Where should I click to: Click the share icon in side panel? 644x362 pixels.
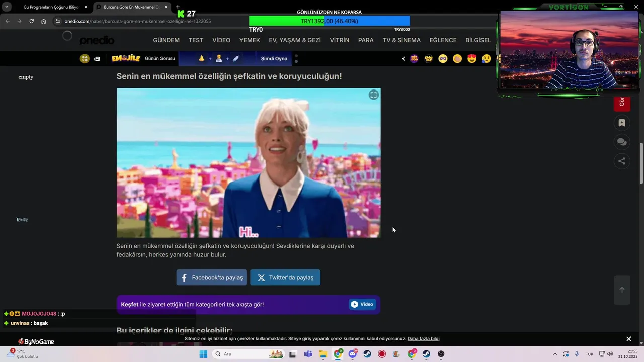point(622,161)
